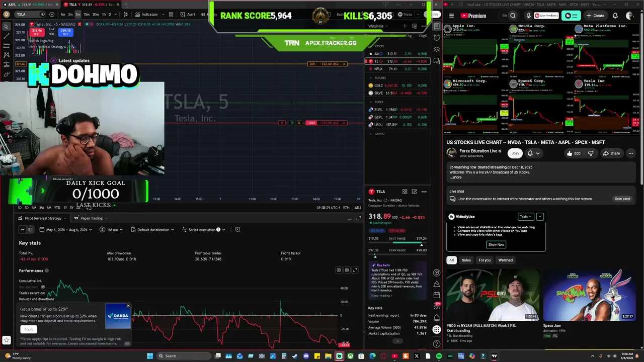Screen dimensions: 644x362
Task: Open the TradingView alerts clock icon
Action: 437,38
